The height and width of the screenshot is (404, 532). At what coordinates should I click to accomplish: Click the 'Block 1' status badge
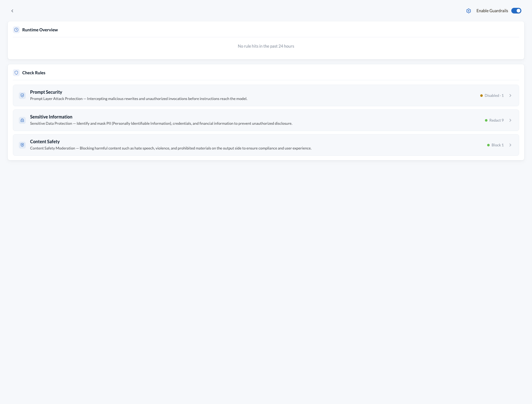pyautogui.click(x=495, y=145)
